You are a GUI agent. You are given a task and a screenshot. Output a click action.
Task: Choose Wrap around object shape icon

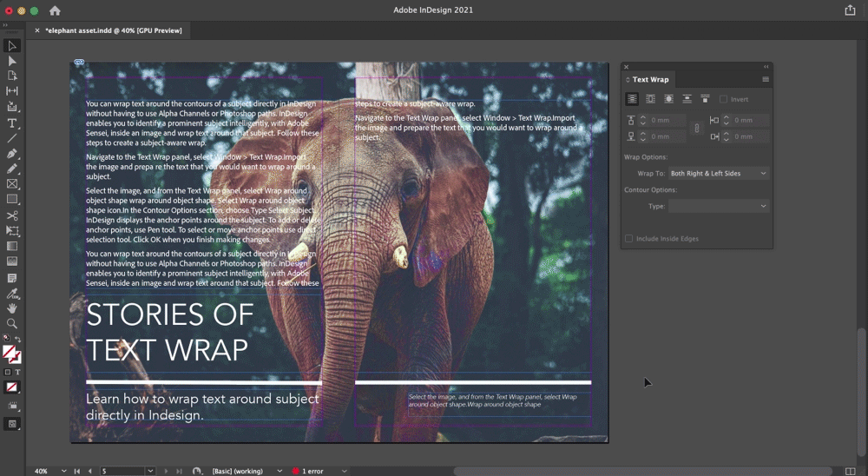pos(668,99)
